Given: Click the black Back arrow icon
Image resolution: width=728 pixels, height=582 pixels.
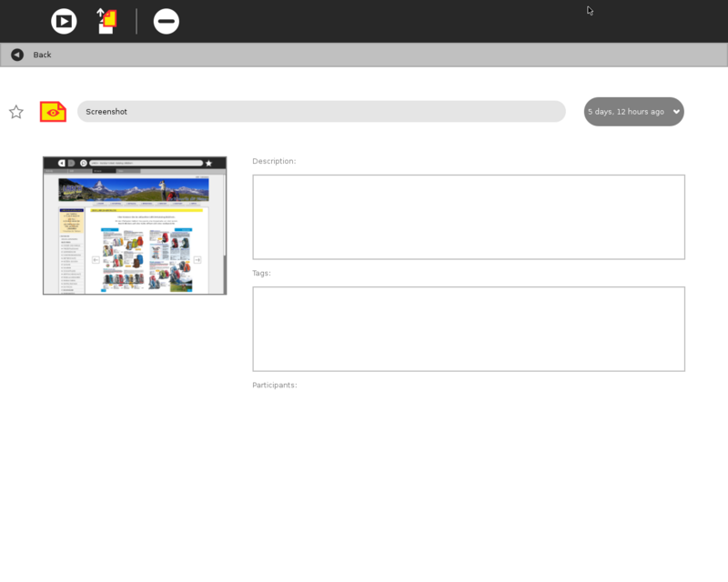Looking at the screenshot, I should (x=17, y=55).
